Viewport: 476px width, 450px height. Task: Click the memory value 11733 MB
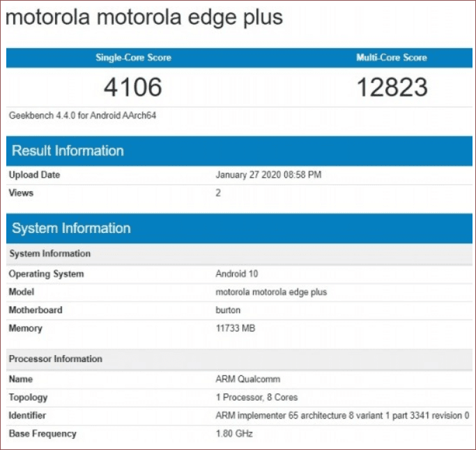236,329
